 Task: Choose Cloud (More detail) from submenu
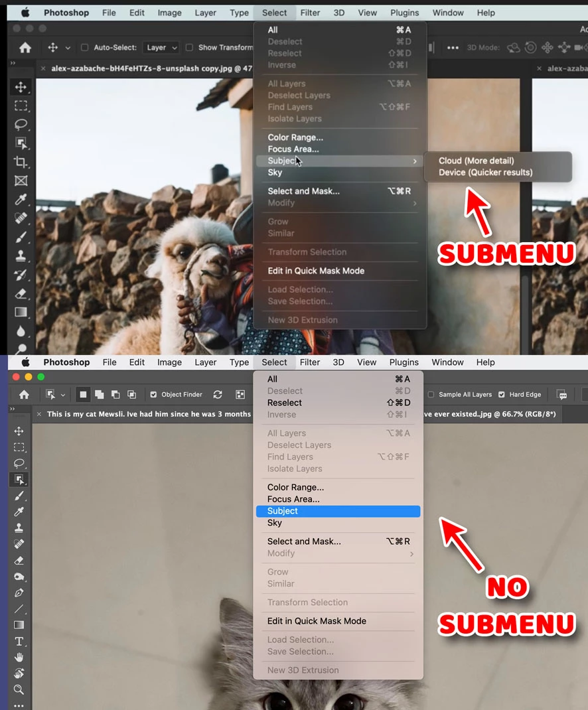(476, 161)
